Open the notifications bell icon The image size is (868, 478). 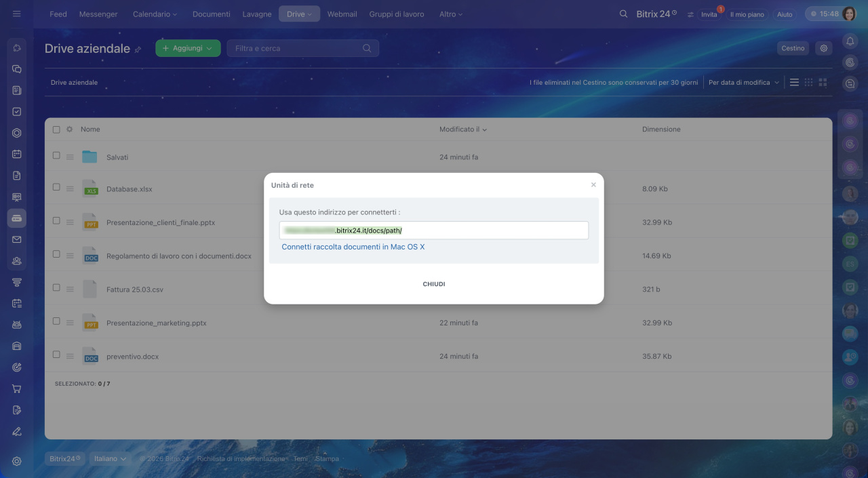pyautogui.click(x=850, y=41)
